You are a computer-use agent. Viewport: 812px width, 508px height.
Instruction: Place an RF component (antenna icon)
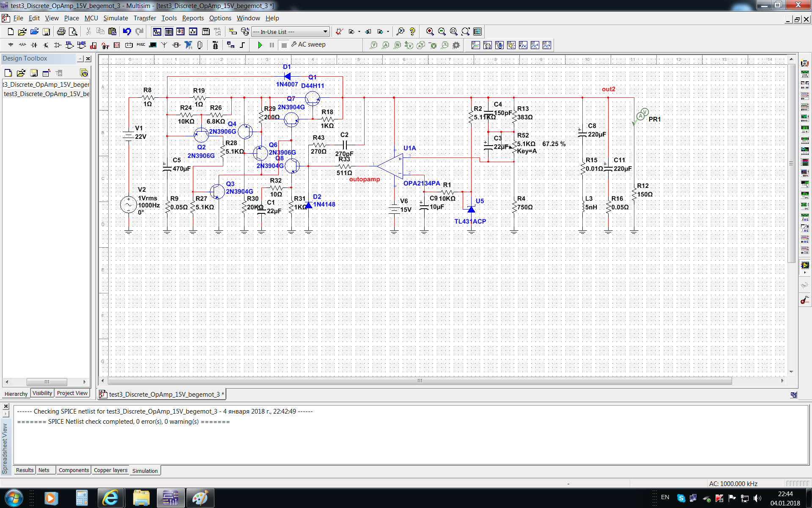pos(165,44)
